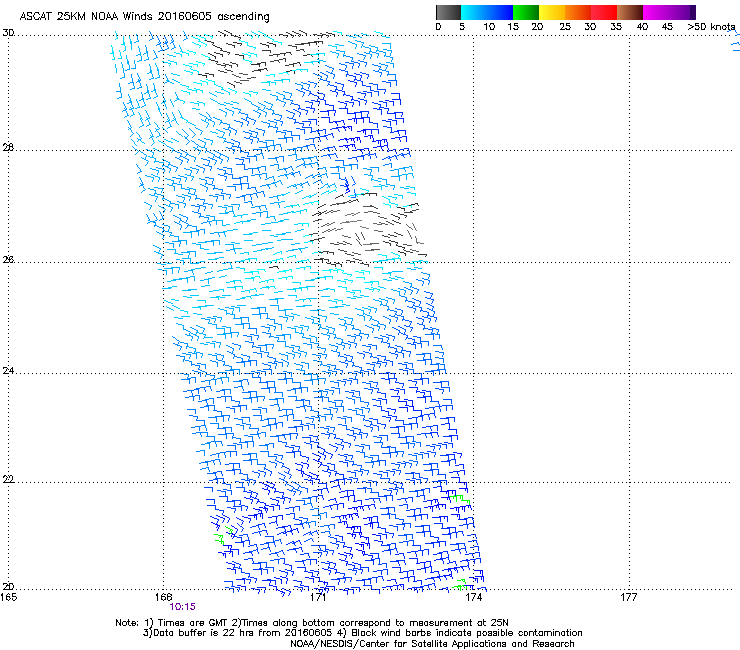Click the NOAA/NESDIS credit line

[x=432, y=644]
